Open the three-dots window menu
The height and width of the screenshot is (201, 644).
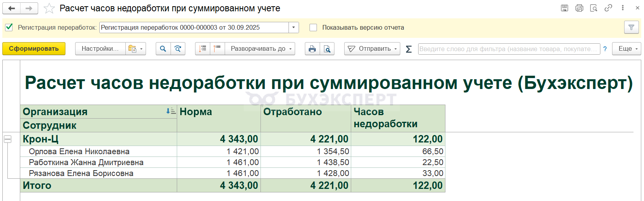pyautogui.click(x=623, y=8)
